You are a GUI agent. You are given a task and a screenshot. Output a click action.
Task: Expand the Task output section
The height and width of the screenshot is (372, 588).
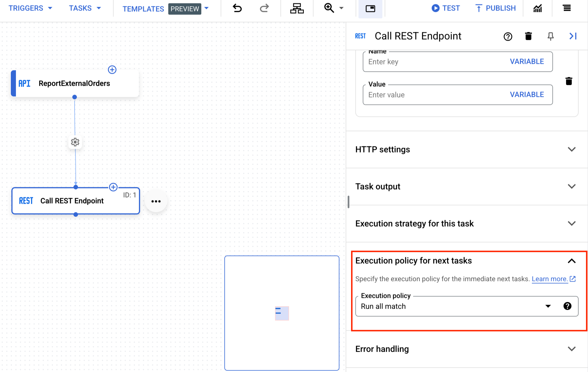[x=572, y=186]
